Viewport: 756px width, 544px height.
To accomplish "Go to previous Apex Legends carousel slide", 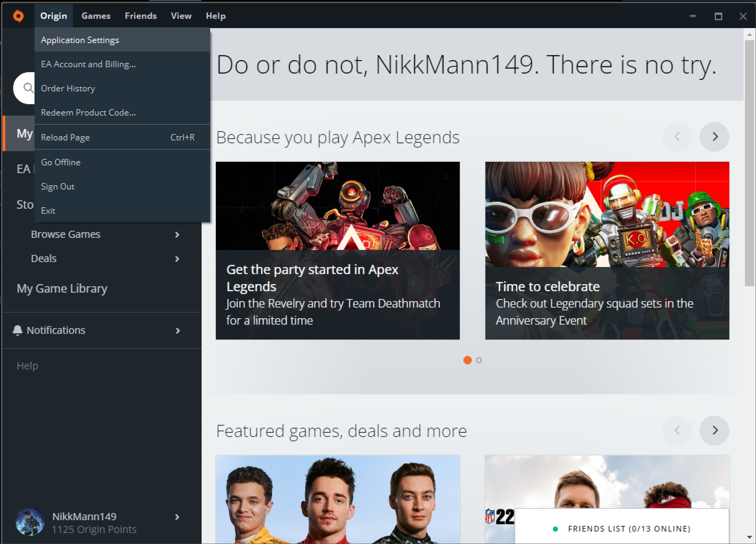I will [x=677, y=137].
